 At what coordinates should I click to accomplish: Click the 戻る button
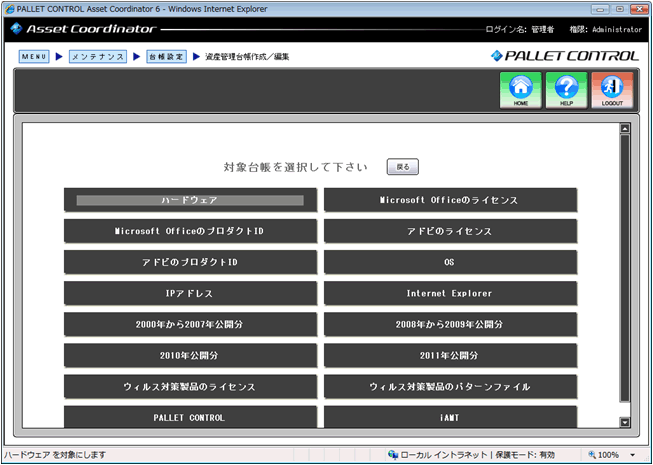(x=403, y=167)
